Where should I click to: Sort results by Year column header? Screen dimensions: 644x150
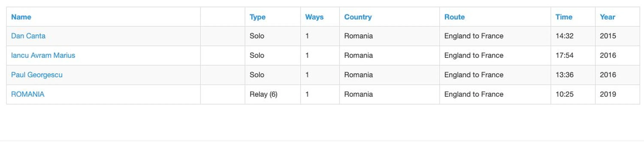coord(608,17)
